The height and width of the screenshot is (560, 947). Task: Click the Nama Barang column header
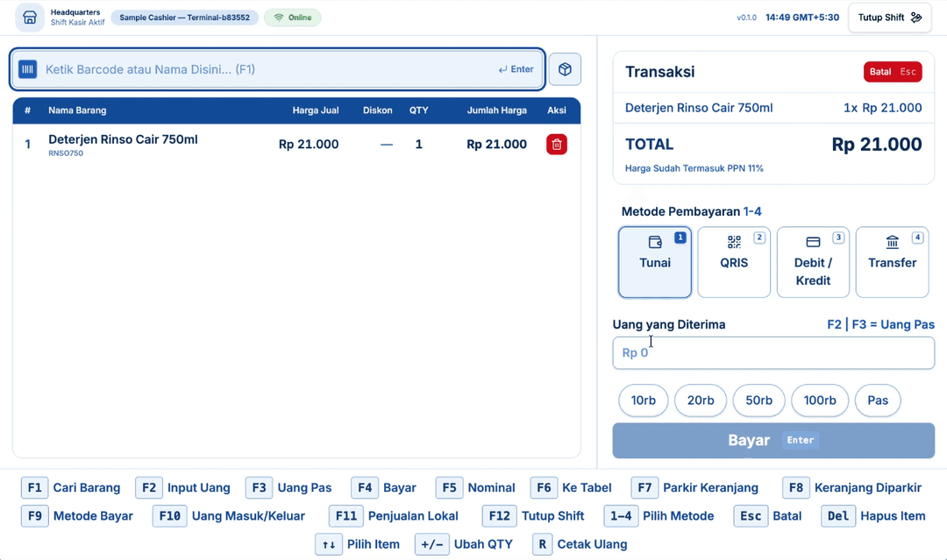tap(77, 110)
